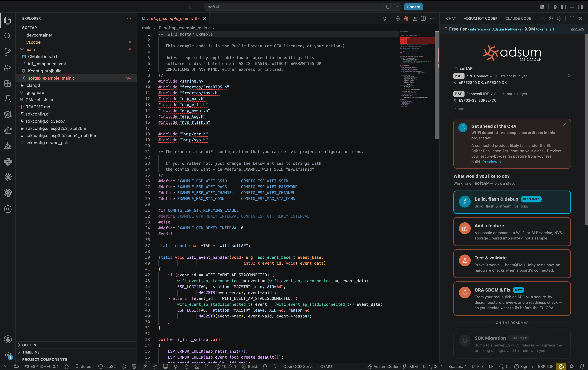The height and width of the screenshot is (370, 588).
Task: Open the Run and Debug view
Action: pyautogui.click(x=8, y=68)
